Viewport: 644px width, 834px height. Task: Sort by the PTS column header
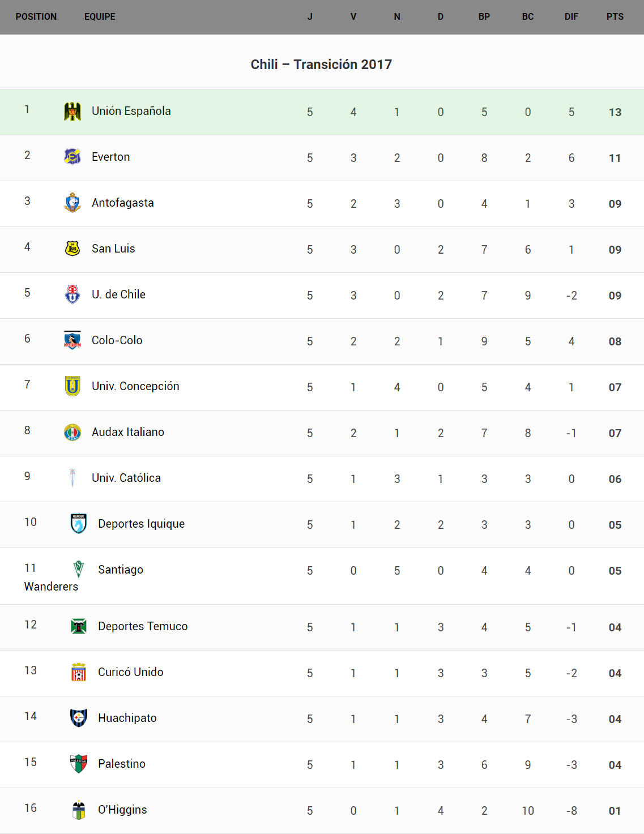pos(615,17)
